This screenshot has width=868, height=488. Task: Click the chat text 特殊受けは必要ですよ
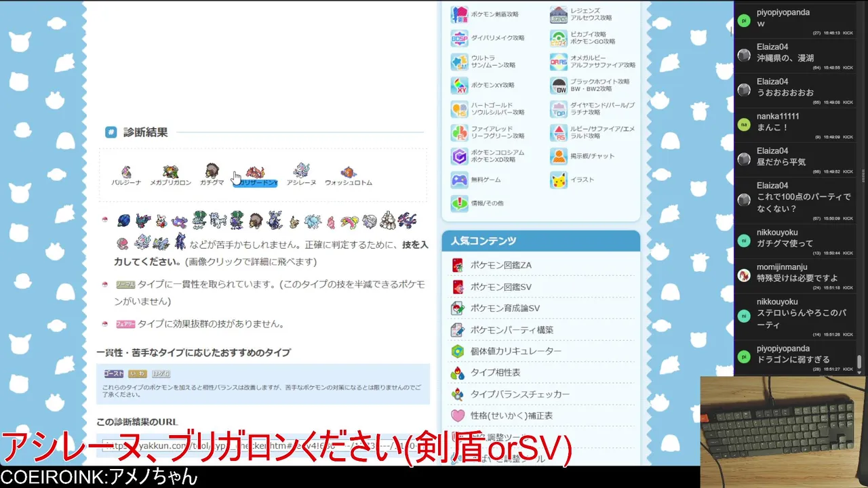coord(797,278)
